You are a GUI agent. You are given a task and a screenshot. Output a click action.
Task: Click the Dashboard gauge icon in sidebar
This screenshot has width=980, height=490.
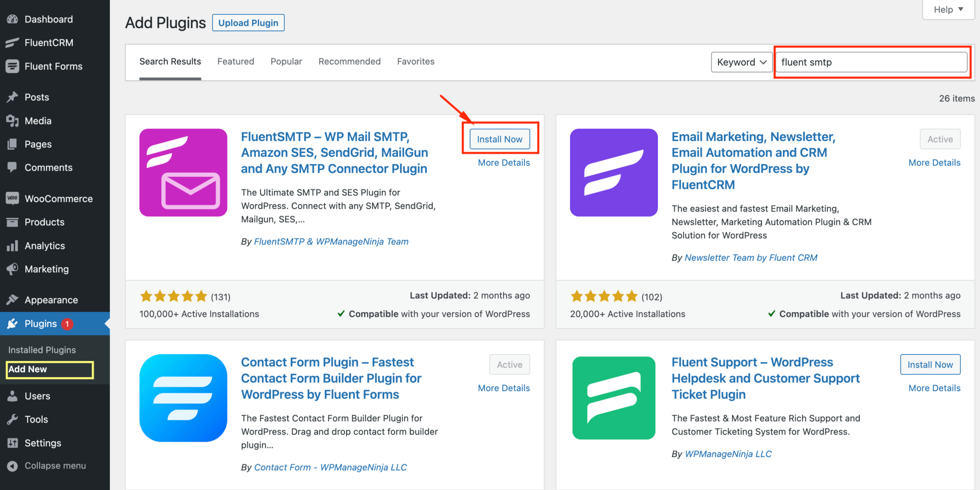coord(12,20)
